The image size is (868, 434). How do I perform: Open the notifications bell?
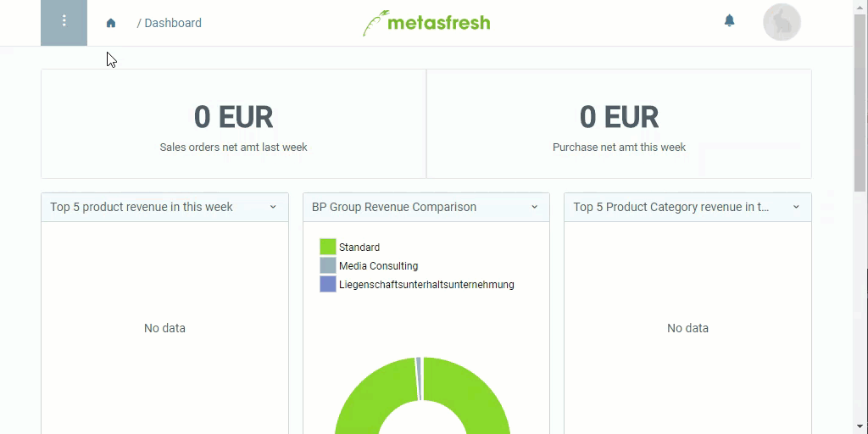coord(729,21)
